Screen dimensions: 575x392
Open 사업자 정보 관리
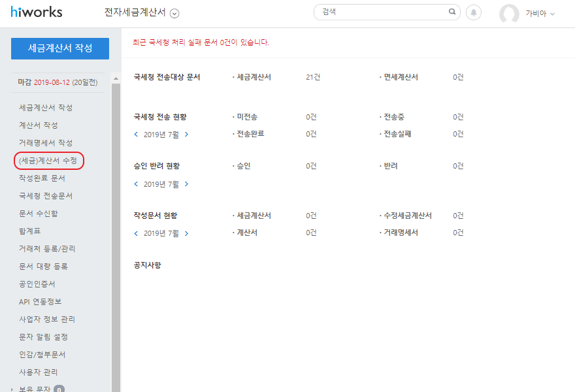coord(47,319)
